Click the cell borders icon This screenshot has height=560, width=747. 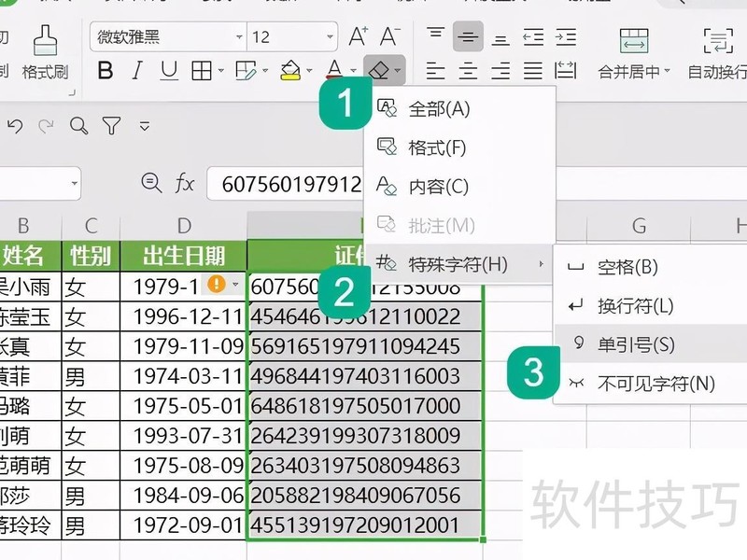coord(202,71)
